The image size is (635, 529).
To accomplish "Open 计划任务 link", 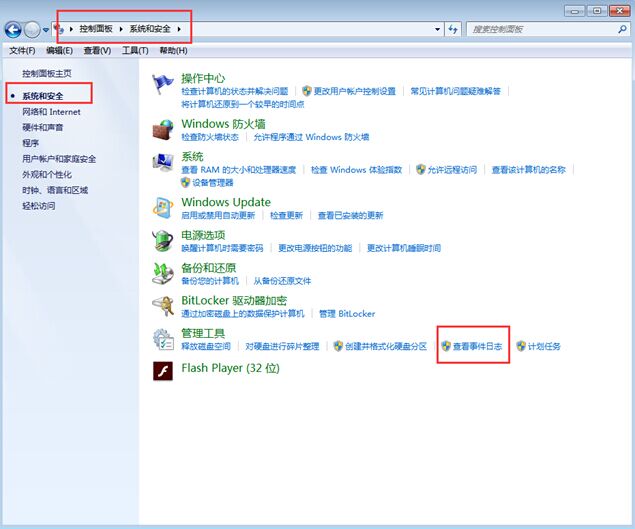I will click(x=544, y=346).
